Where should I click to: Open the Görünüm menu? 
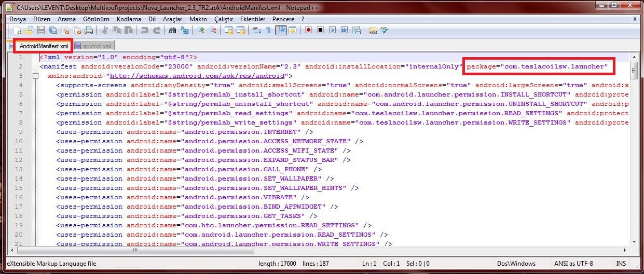click(97, 19)
